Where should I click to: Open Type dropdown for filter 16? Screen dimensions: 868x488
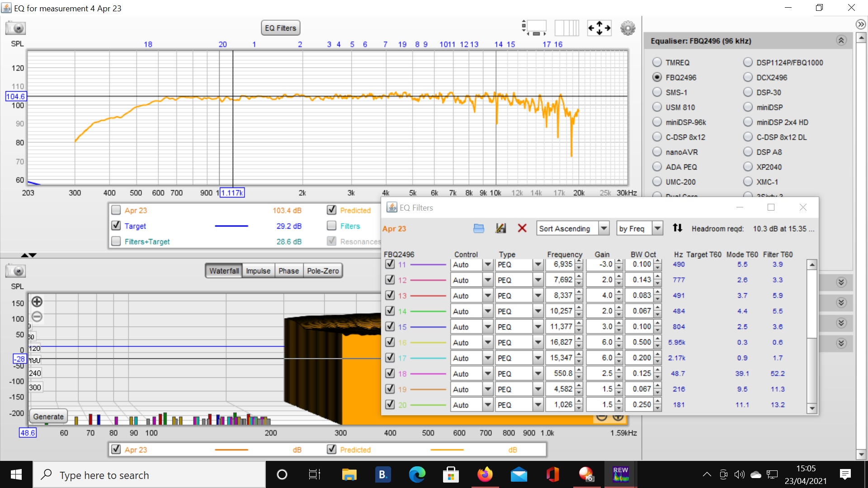click(x=538, y=343)
